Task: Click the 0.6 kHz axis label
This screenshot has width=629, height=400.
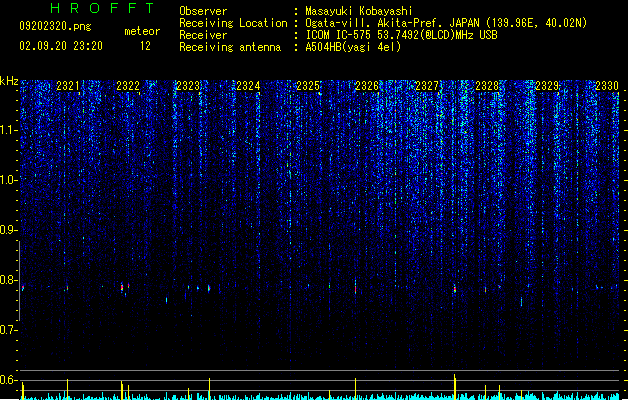Action: [x=8, y=380]
